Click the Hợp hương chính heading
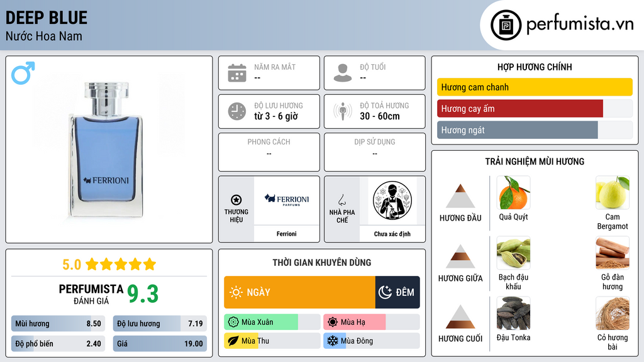The image size is (644, 362). pos(535,67)
